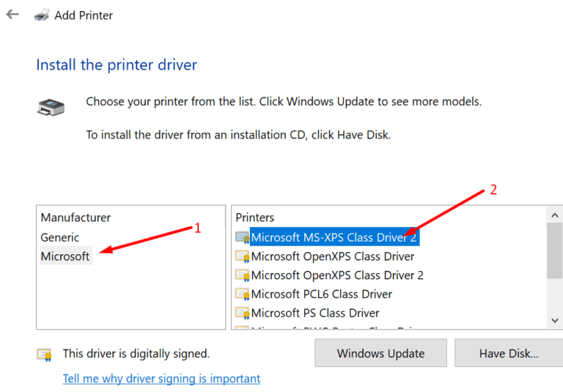Click the icon next to Microsoft MS-XPS Class Driver 2
This screenshot has width=563, height=392.
point(242,237)
